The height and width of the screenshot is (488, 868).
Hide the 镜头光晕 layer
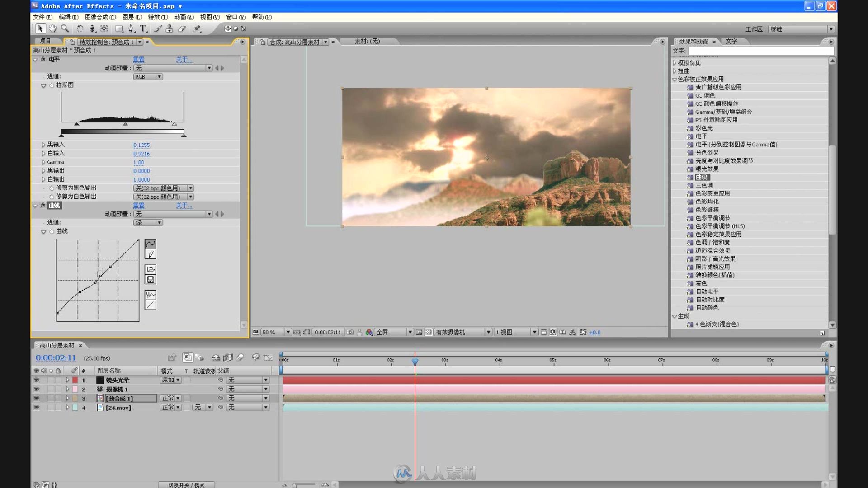coord(36,380)
